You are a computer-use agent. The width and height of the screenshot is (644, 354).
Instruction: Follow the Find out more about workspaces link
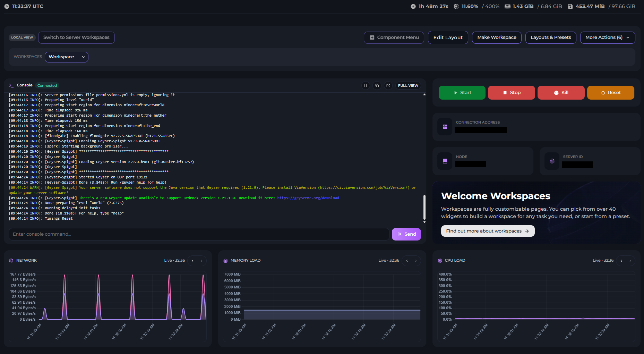(487, 231)
